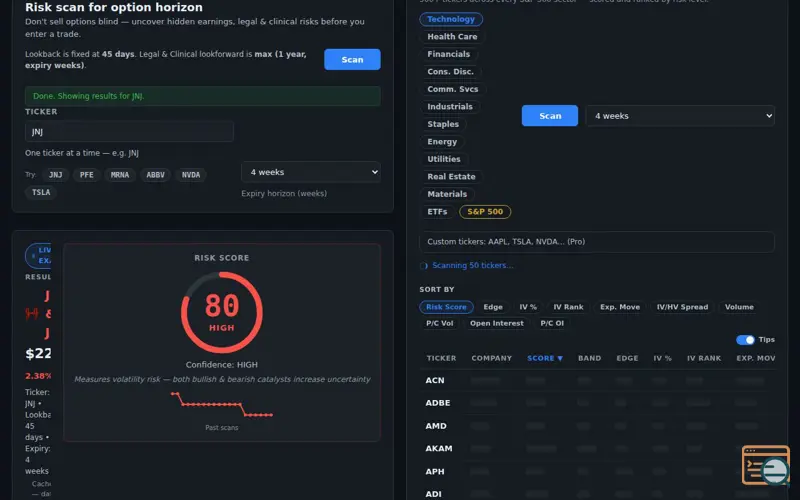
Task: Click the COMPANY column header
Action: [x=491, y=358]
